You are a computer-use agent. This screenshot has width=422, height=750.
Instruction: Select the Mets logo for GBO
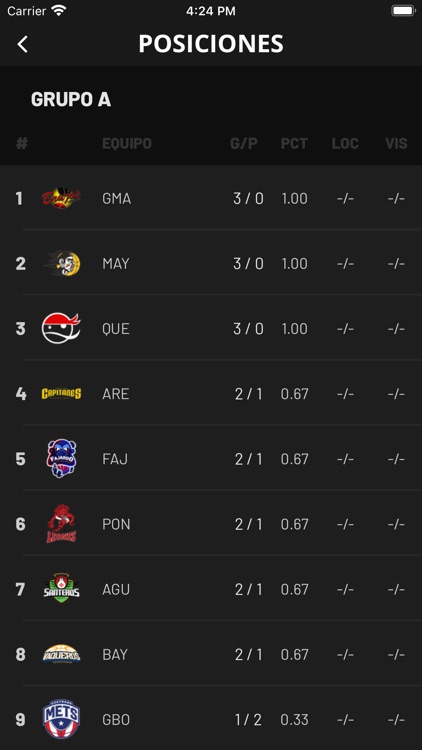(x=61, y=719)
